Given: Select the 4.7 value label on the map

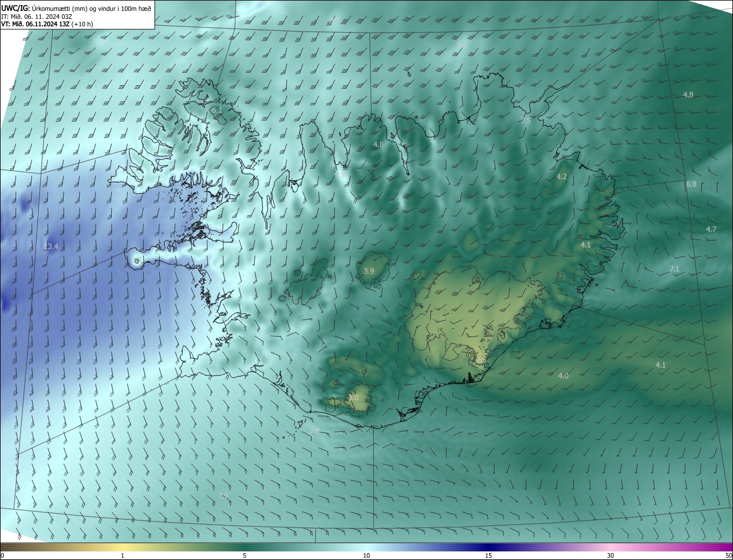Looking at the screenshot, I should [711, 229].
